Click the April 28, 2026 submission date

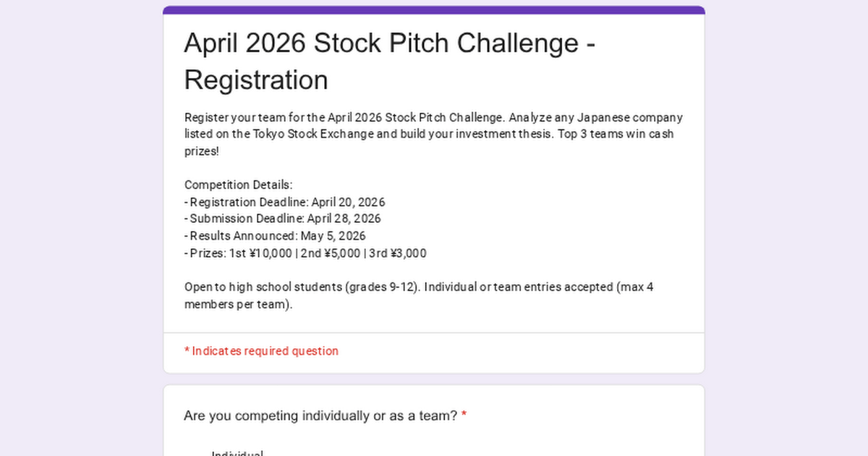(x=344, y=219)
